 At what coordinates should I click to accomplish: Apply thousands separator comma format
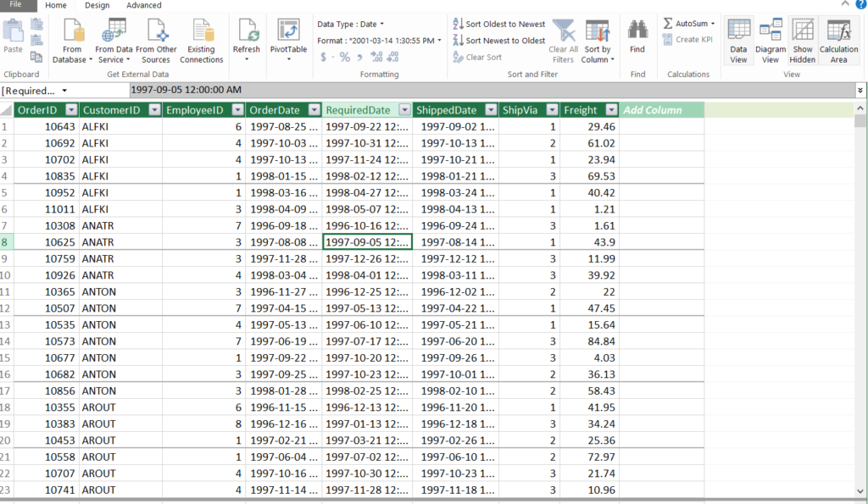(359, 57)
